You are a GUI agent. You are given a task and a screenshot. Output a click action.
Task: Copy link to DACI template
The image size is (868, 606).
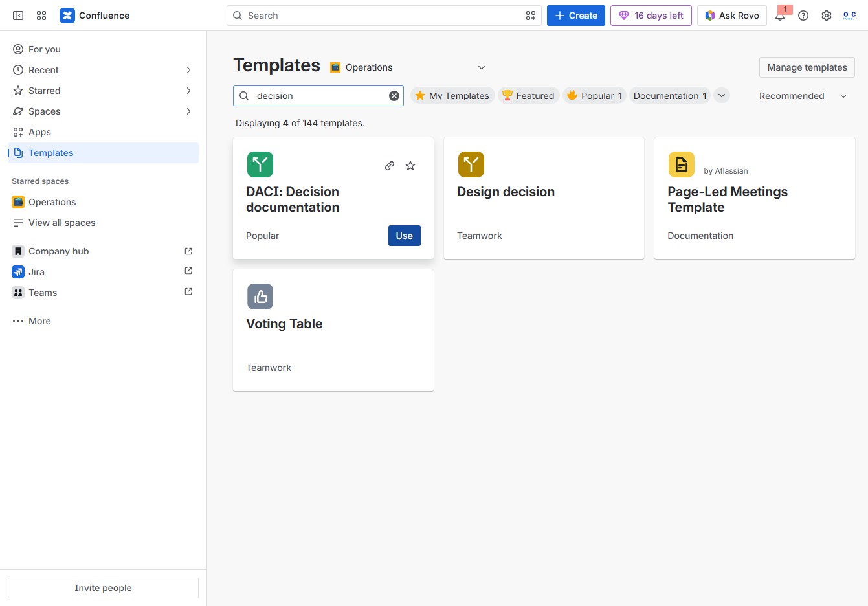[390, 166]
